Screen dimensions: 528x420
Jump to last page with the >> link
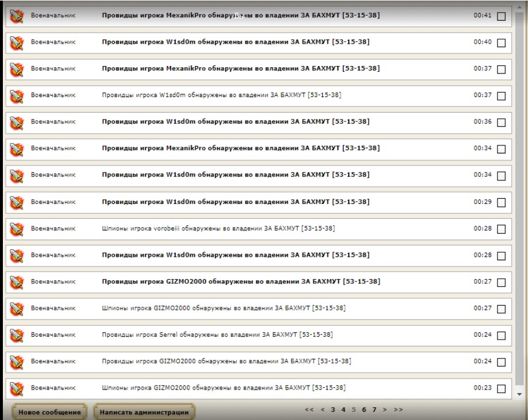click(x=398, y=410)
